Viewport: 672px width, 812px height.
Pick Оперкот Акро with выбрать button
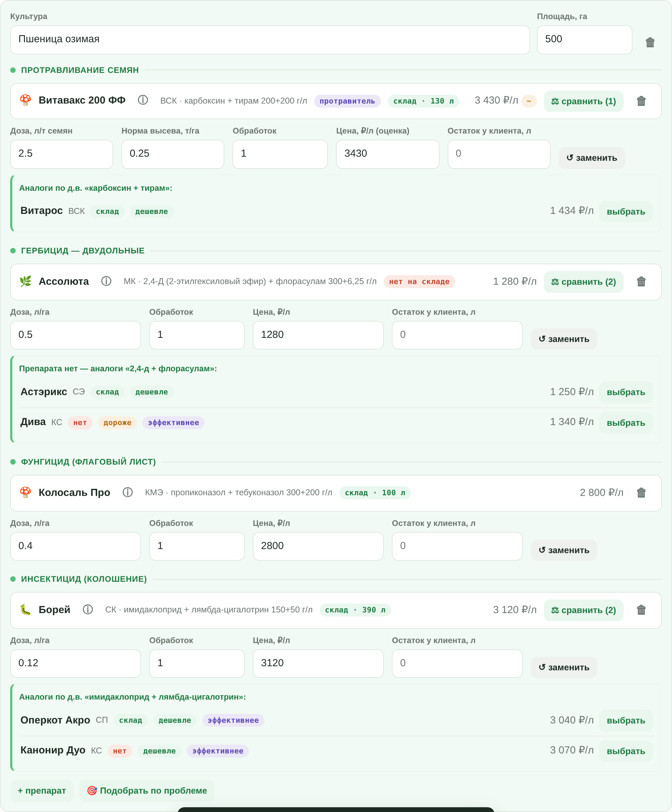click(x=626, y=720)
